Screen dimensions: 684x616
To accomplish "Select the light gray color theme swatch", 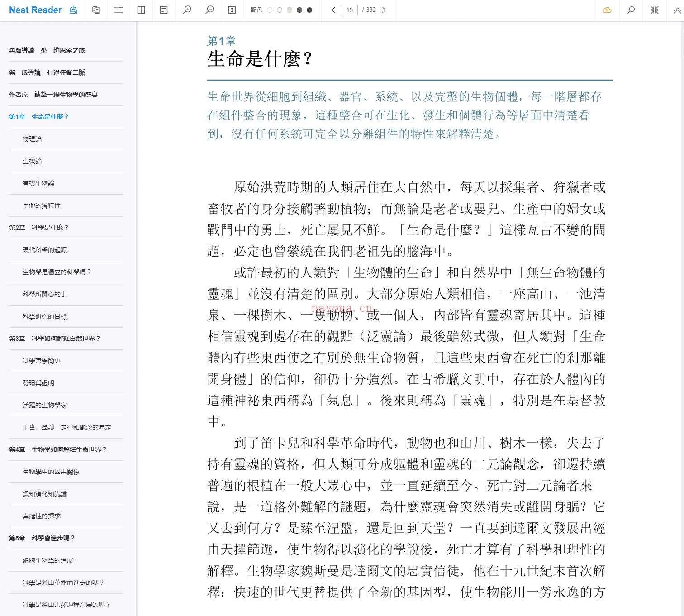I will [x=290, y=10].
